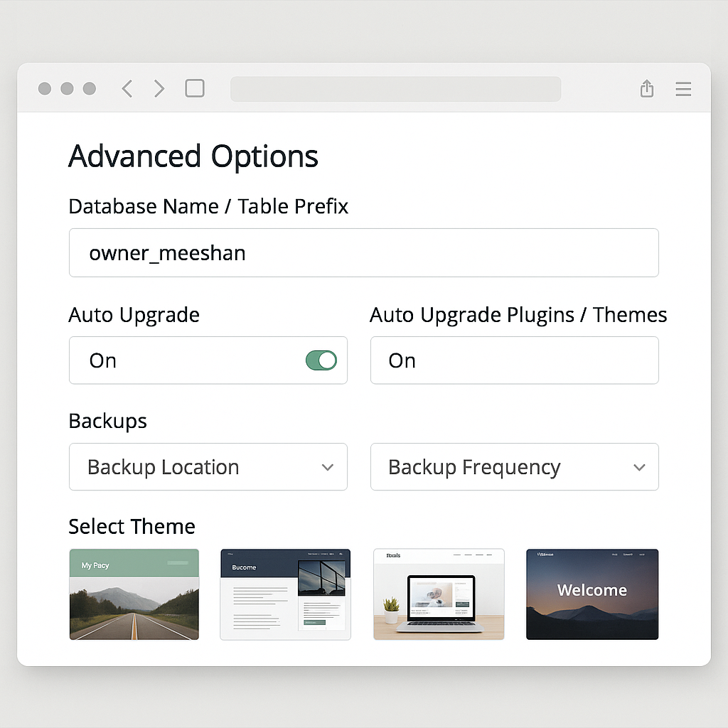Viewport: 728px width, 728px height.
Task: Click the square tab overview icon
Action: click(x=195, y=88)
